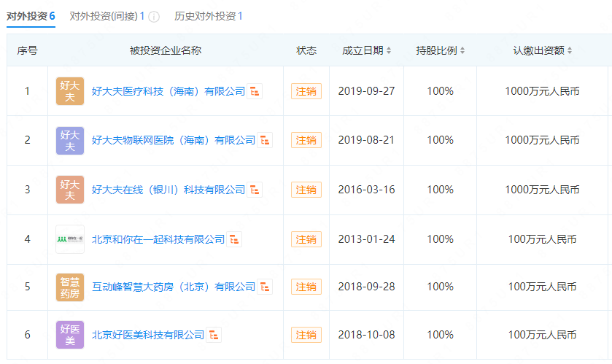Open equity chart icon for 互动峰智慧大药房（北京）有限公司
Screen dimensions: 612x364
265,287
